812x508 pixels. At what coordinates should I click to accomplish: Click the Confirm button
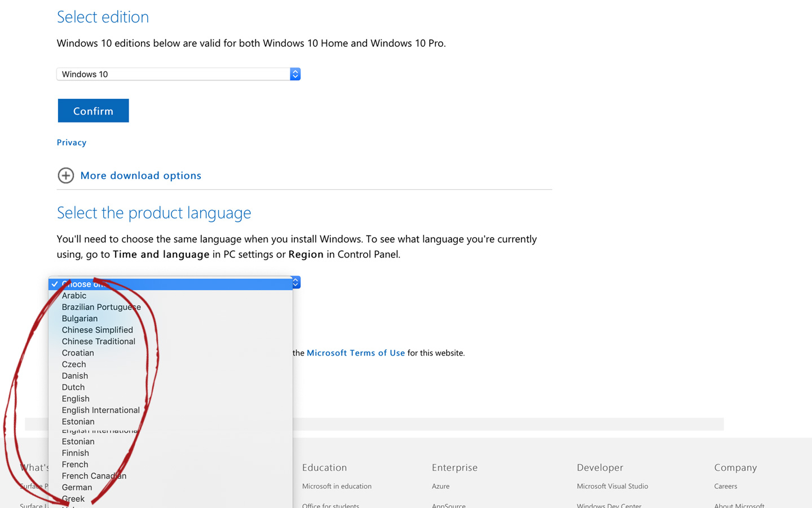click(x=93, y=111)
